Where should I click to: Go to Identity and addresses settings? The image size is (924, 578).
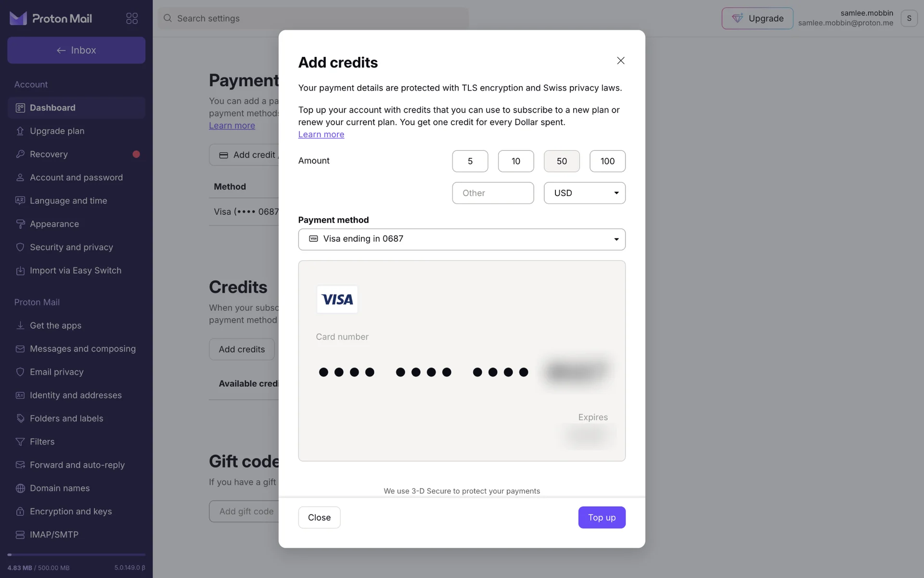pos(76,395)
